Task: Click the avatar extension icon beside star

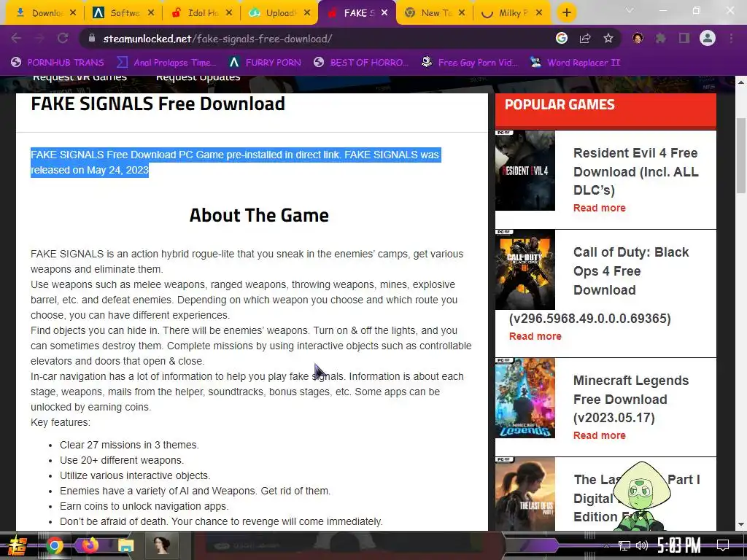Action: pyautogui.click(x=638, y=38)
